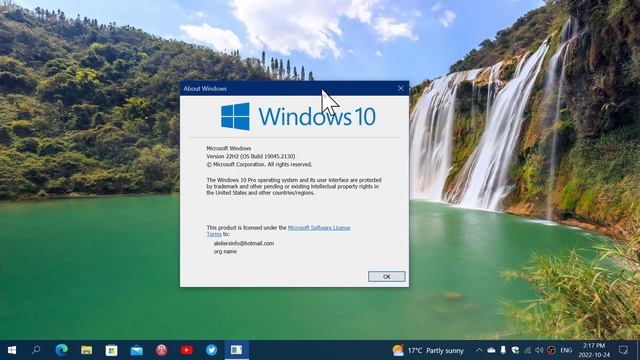Launch Microsoft Edge from the taskbar

point(62,350)
